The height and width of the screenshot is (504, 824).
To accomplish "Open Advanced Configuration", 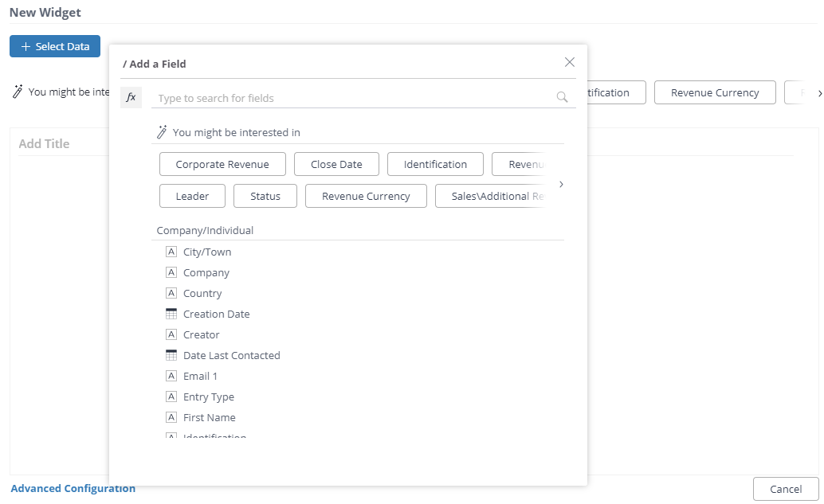I will coord(73,488).
